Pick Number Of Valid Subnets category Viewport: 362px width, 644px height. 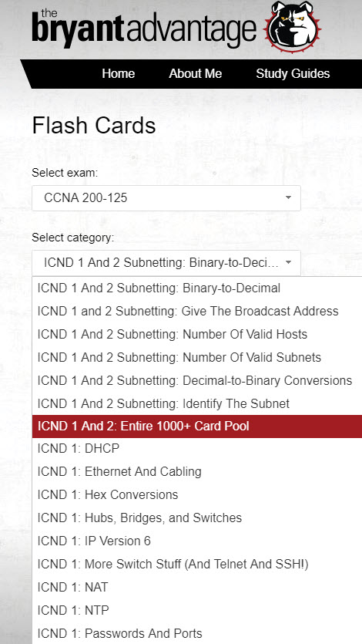point(197,357)
